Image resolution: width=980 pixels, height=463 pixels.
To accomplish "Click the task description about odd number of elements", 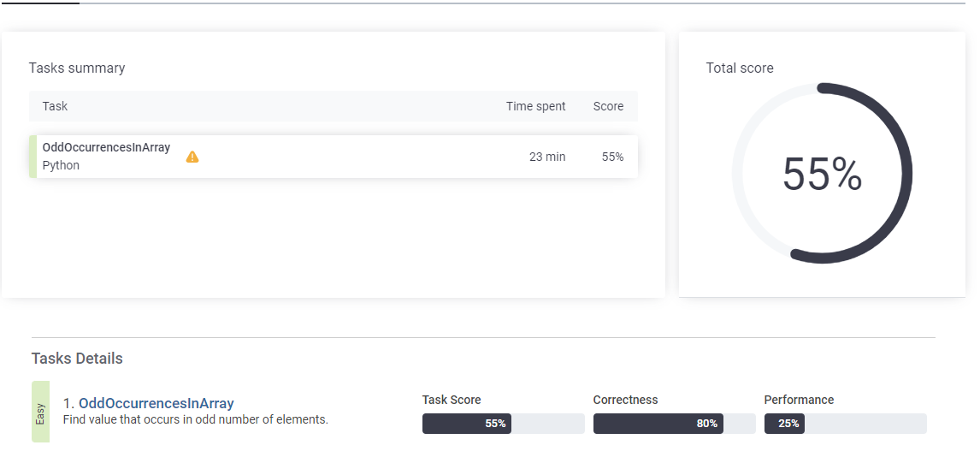I will coord(196,419).
